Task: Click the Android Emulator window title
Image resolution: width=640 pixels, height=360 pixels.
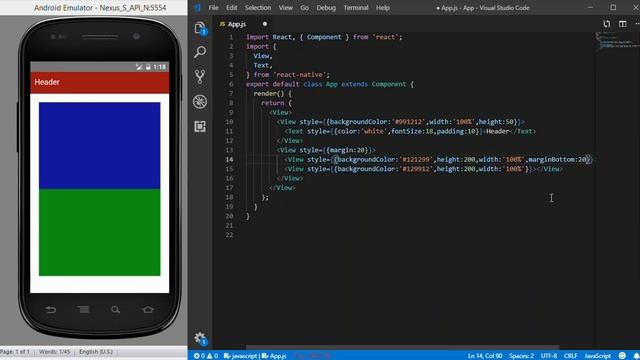Action: (100, 8)
